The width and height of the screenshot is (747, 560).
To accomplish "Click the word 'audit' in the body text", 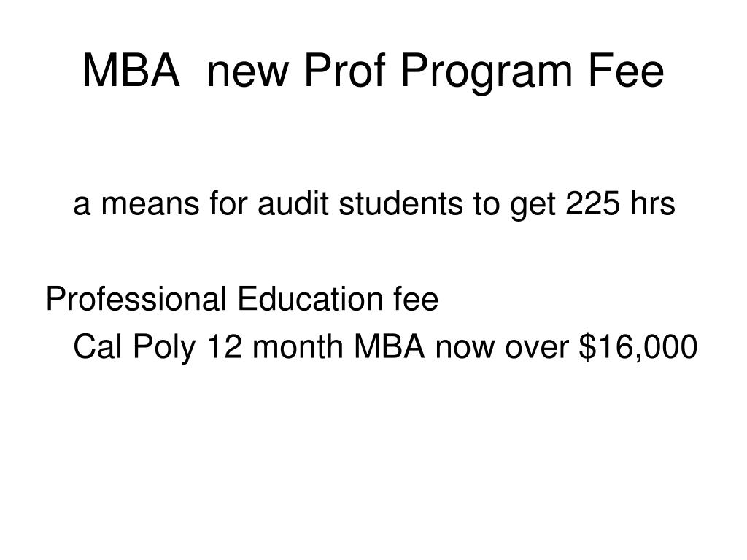I will (x=293, y=203).
